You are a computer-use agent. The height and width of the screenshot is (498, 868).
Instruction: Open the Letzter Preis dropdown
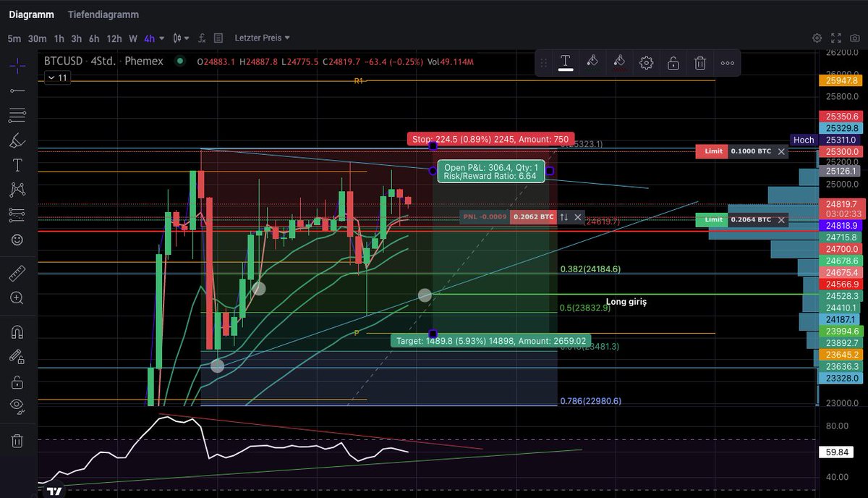(262, 38)
